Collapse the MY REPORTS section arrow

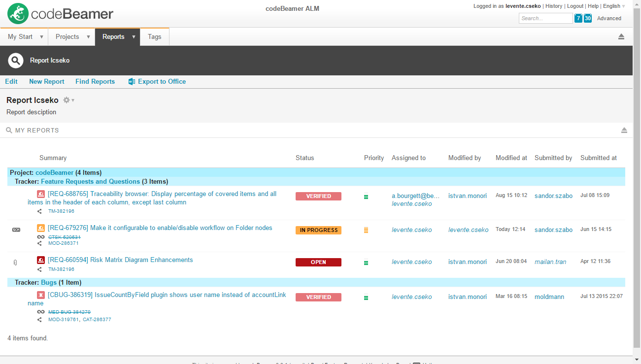click(x=624, y=130)
